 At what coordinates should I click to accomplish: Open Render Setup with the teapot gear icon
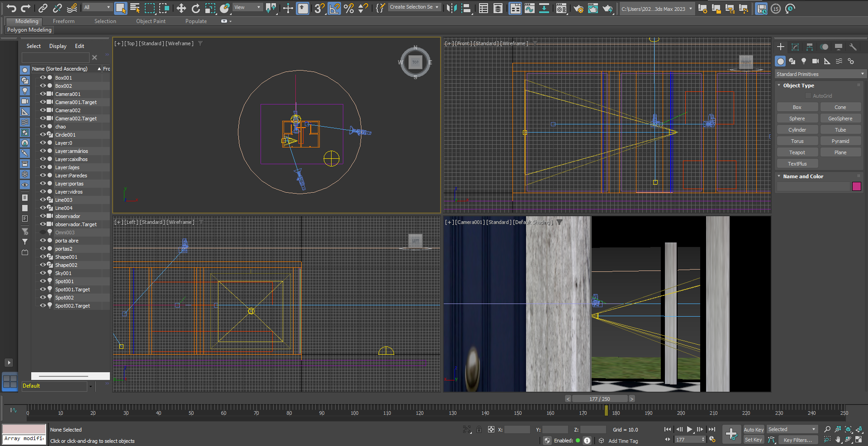[x=578, y=9]
